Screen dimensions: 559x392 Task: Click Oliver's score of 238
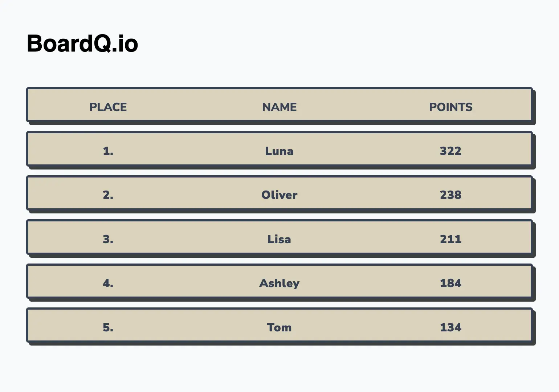pos(451,195)
